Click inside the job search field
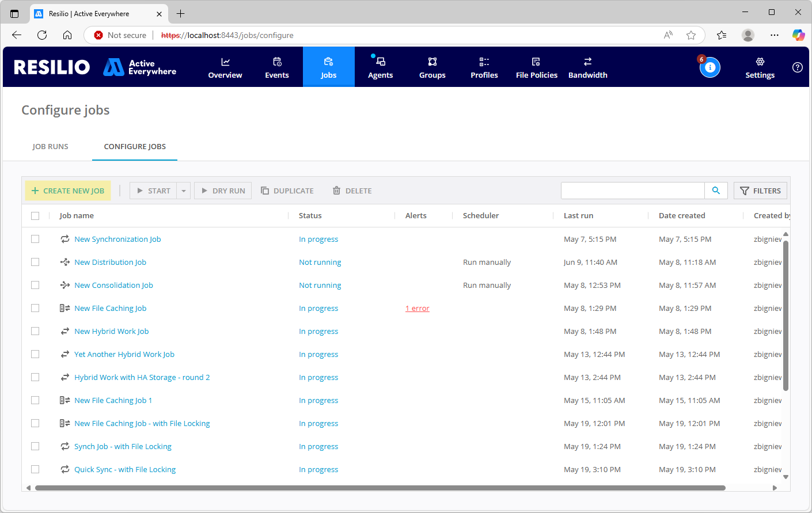Screen dimensions: 812x513 click(632, 191)
